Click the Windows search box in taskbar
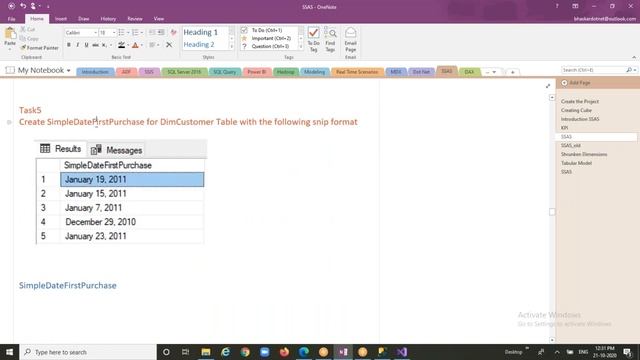Screen dimensions: 640x360 click(x=88, y=352)
